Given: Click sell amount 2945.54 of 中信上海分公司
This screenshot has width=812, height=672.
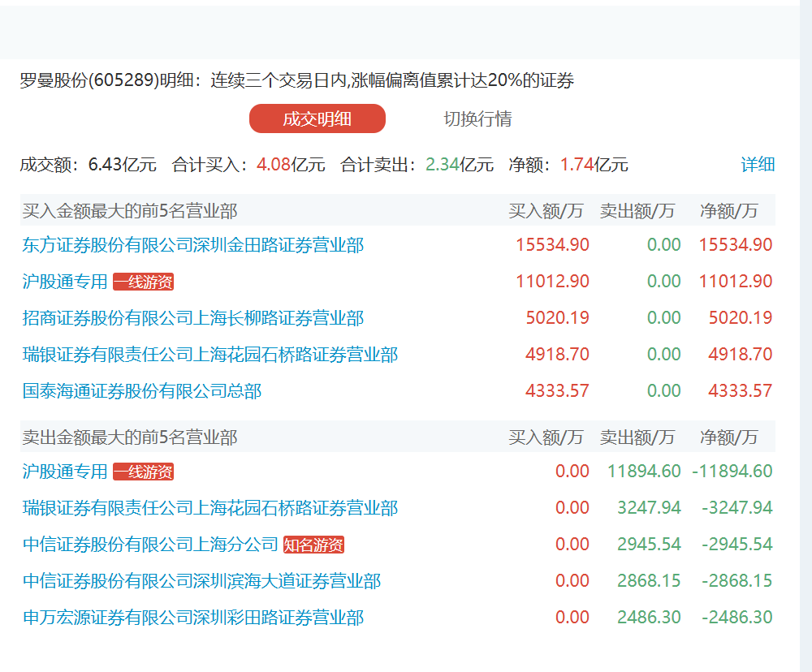Looking at the screenshot, I should click(649, 545).
